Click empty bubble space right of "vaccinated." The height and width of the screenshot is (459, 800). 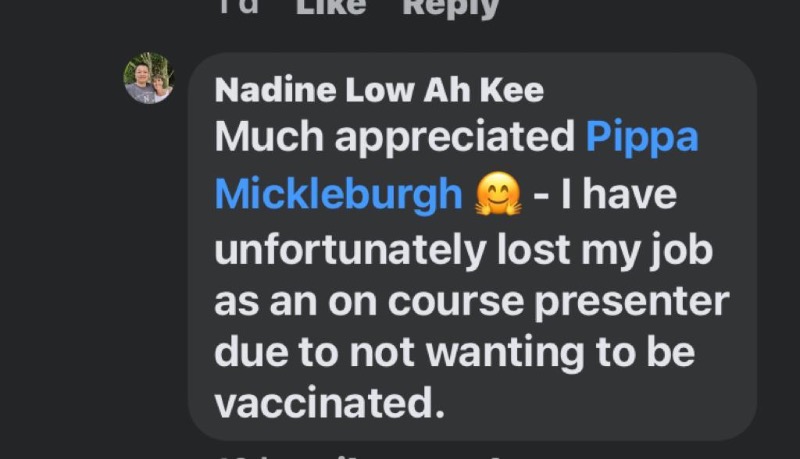click(x=600, y=402)
